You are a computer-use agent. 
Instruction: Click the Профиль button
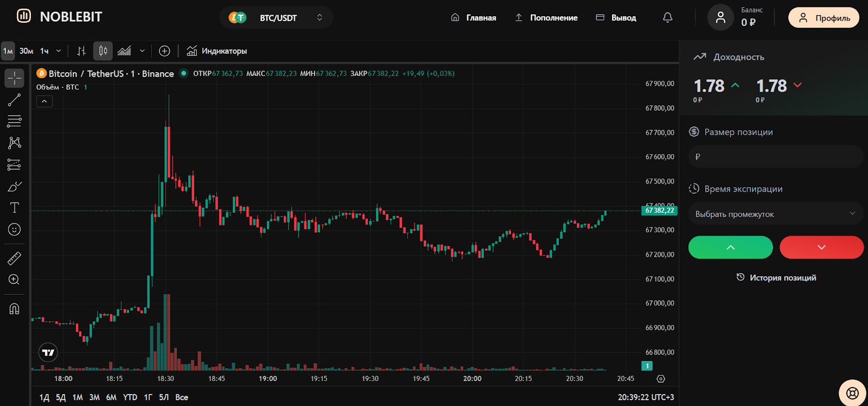824,18
